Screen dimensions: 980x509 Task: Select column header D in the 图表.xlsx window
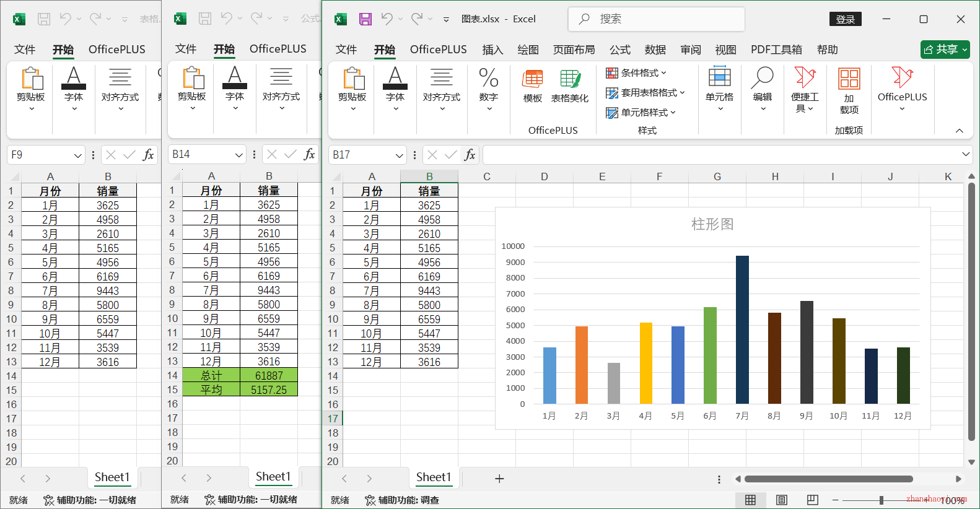click(545, 176)
